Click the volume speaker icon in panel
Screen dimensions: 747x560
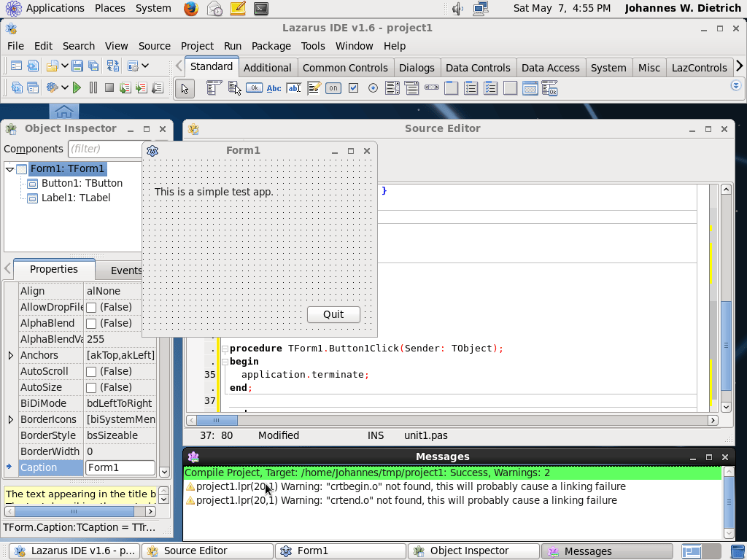tap(457, 9)
